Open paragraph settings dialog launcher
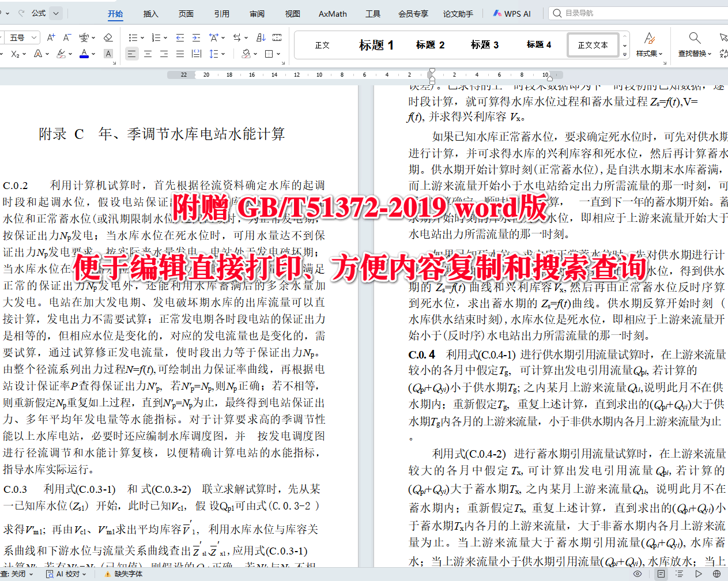The width and height of the screenshot is (728, 581). click(283, 62)
